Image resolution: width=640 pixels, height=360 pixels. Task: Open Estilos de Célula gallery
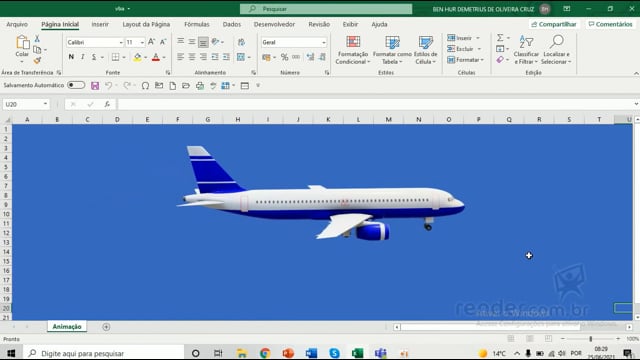point(425,50)
